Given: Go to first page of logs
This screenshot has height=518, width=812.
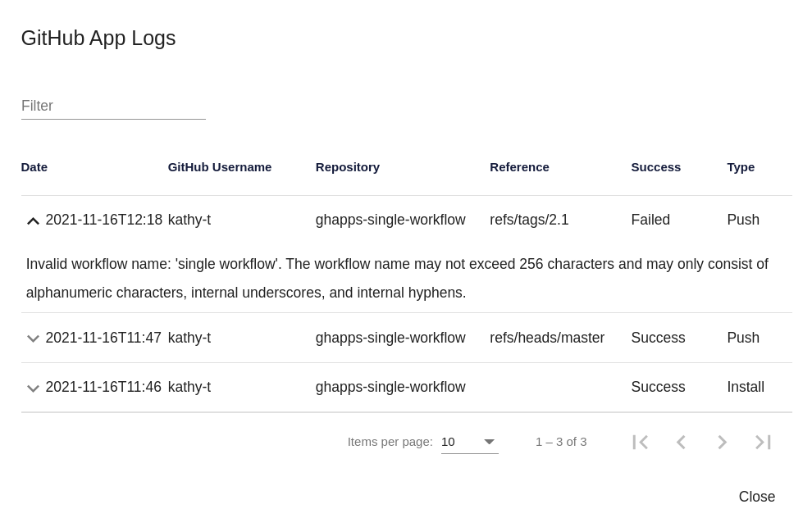Looking at the screenshot, I should click(641, 442).
